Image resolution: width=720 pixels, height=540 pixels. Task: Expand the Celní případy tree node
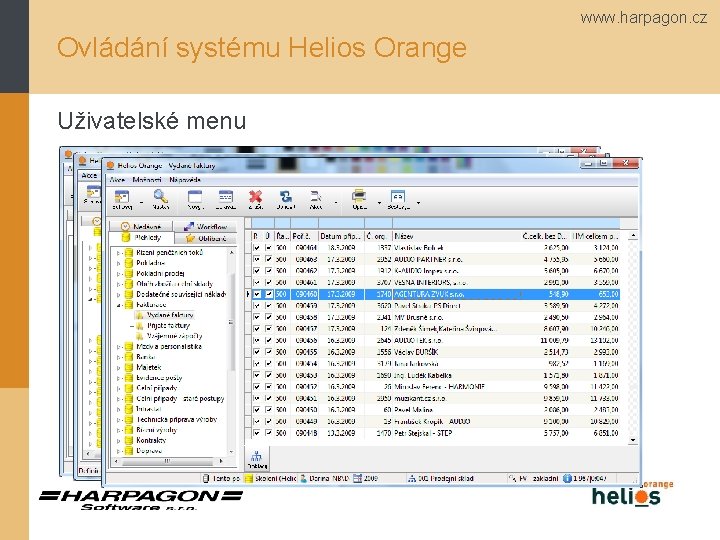tap(118, 388)
